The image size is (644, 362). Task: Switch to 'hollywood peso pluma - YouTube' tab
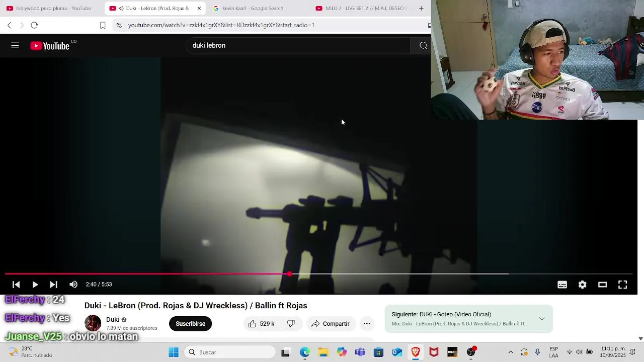[x=49, y=8]
